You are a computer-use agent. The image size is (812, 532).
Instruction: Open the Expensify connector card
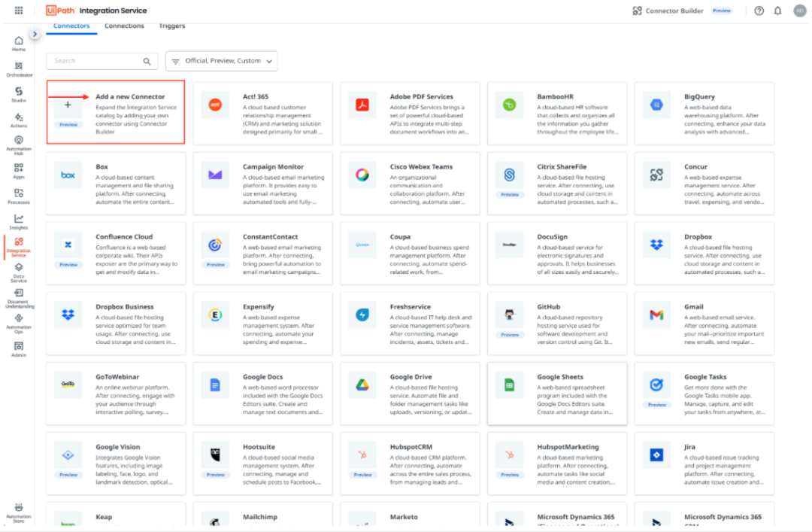(263, 323)
